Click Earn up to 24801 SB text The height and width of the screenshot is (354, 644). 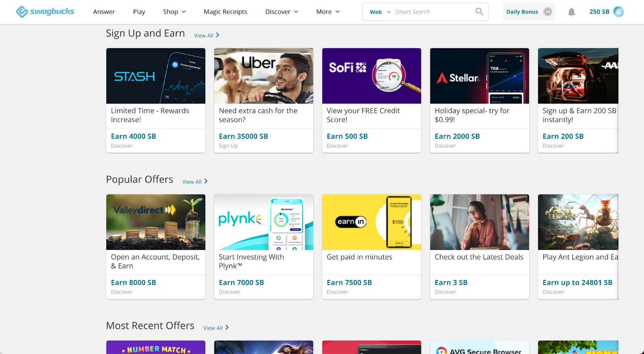pyautogui.click(x=577, y=282)
